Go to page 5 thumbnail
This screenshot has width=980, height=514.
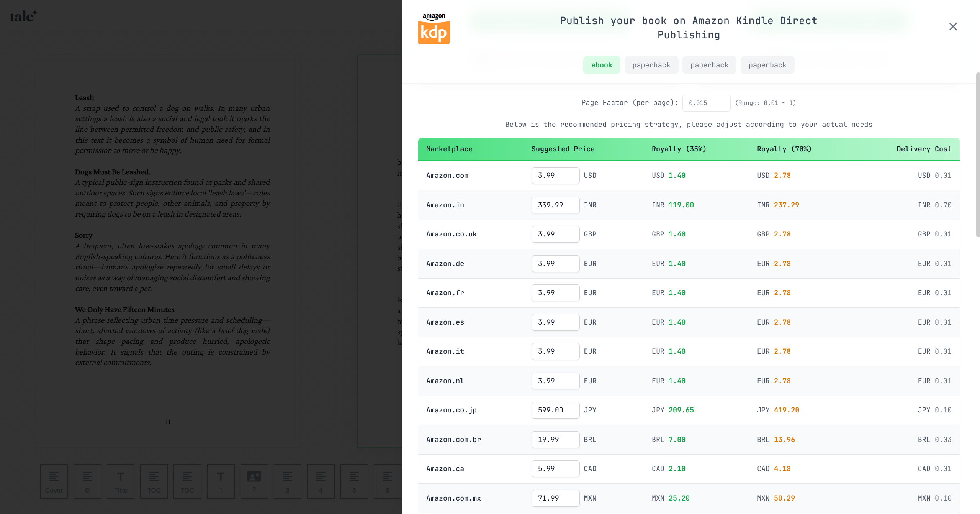[354, 481]
